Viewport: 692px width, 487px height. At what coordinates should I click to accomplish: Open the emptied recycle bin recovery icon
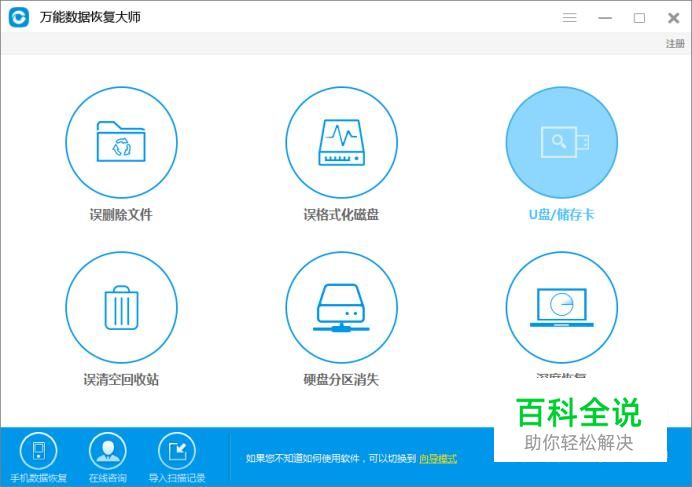point(121,308)
